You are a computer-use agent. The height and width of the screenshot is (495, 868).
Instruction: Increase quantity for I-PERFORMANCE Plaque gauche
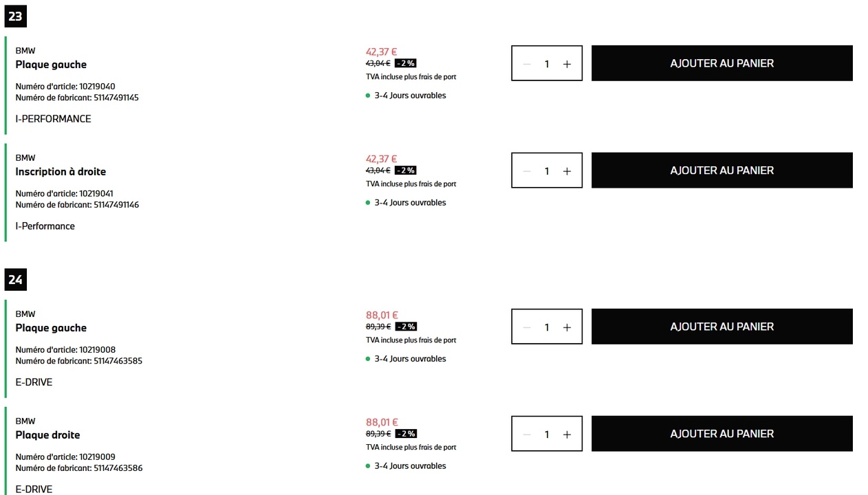point(567,64)
